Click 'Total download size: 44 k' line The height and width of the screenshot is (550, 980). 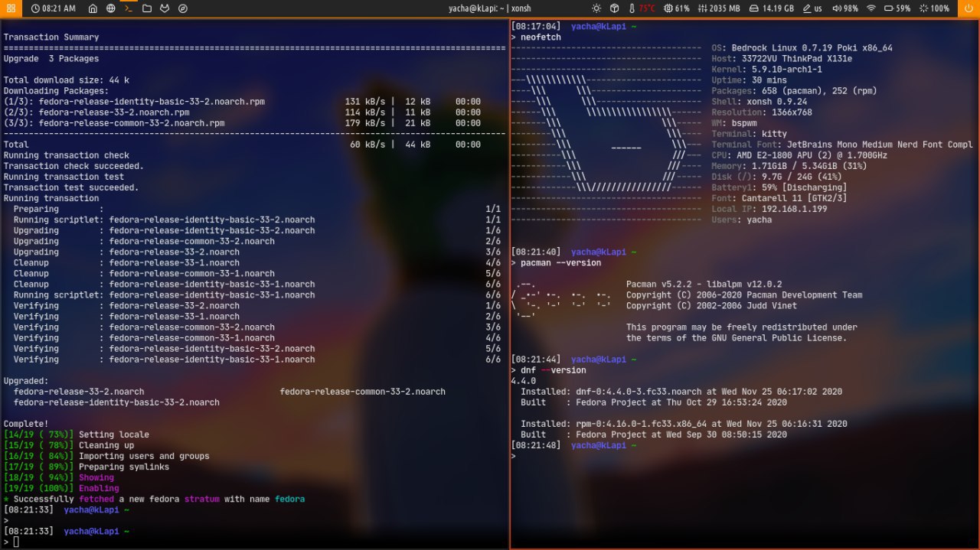67,80
